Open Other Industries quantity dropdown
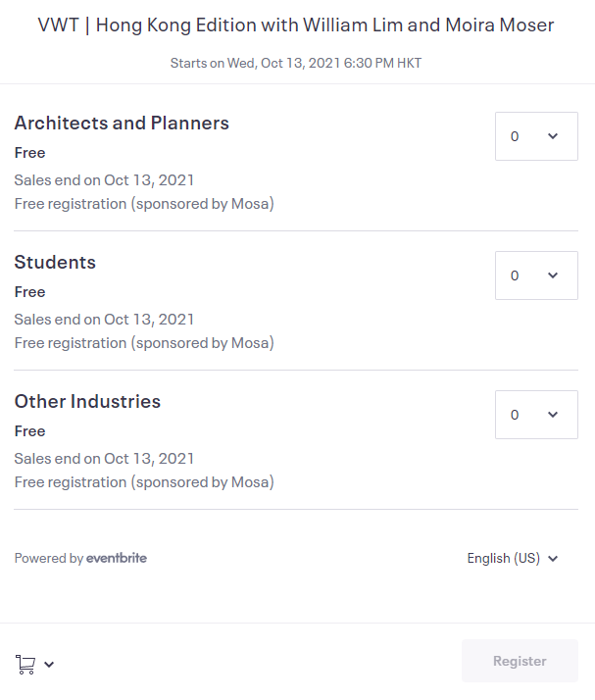 [536, 415]
